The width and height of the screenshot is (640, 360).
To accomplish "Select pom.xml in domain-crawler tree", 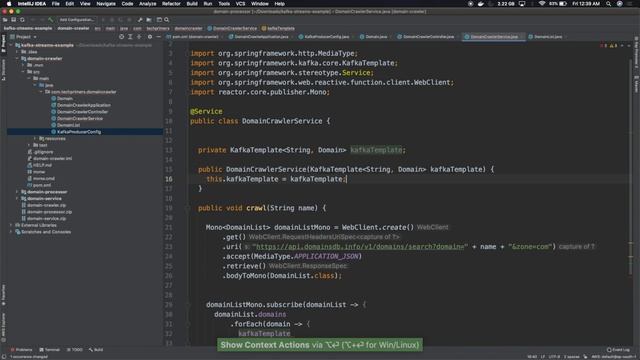I will coord(42,185).
